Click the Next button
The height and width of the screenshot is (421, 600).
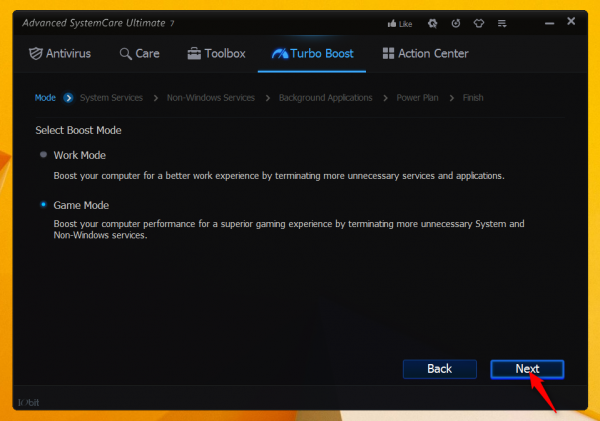point(527,369)
